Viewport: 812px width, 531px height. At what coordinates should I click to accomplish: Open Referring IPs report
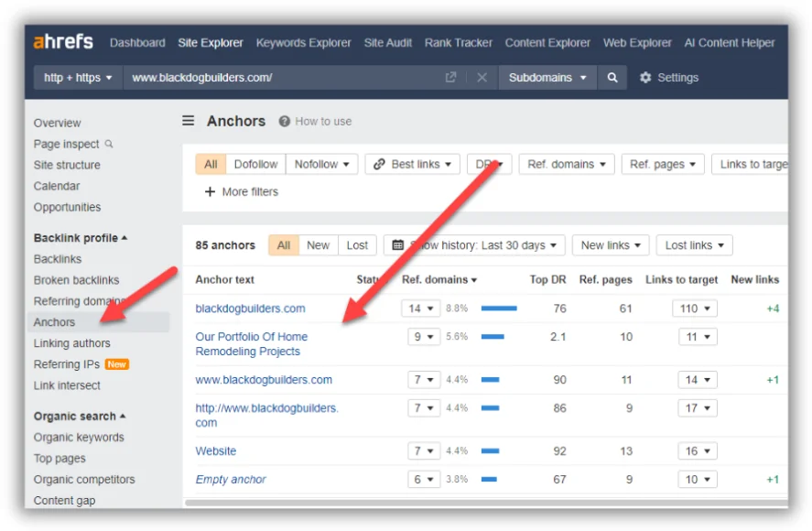[x=66, y=364]
